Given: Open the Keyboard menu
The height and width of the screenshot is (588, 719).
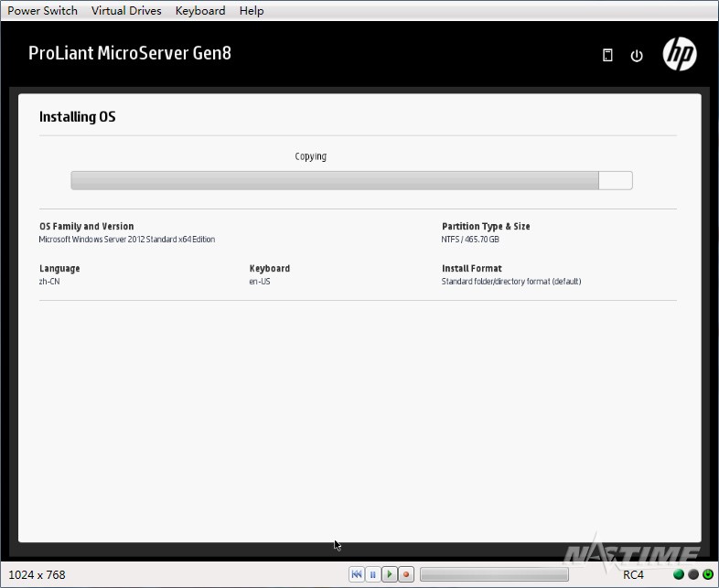Looking at the screenshot, I should 200,11.
